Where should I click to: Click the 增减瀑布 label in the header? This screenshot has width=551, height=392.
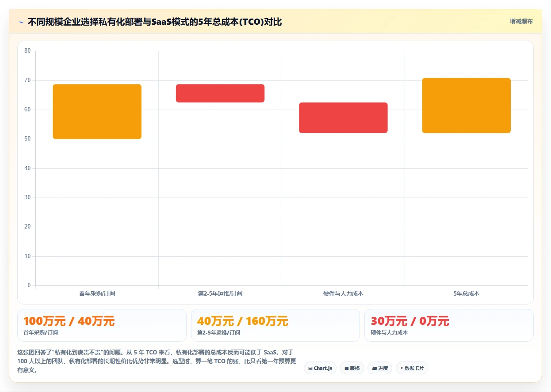[x=521, y=21]
